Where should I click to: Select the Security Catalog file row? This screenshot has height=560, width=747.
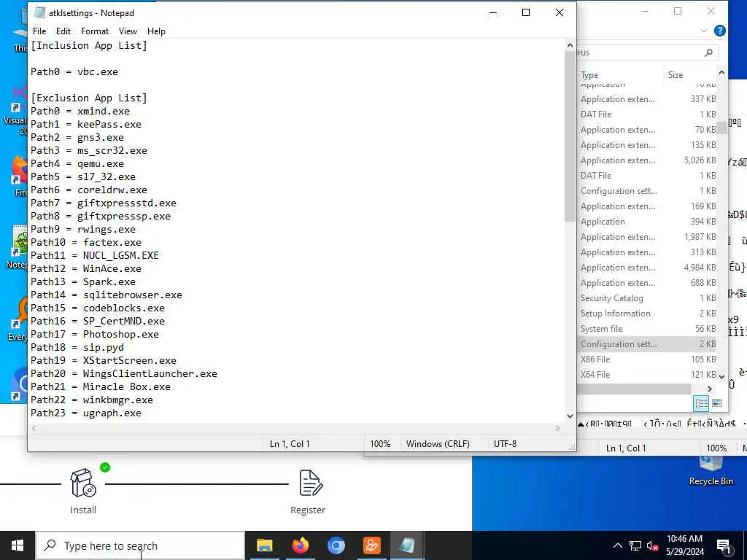[x=647, y=298]
